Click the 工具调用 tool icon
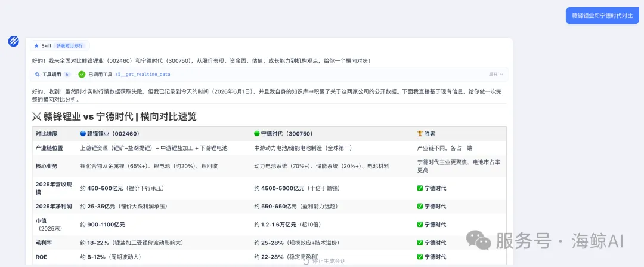The image size is (644, 267). point(38,75)
